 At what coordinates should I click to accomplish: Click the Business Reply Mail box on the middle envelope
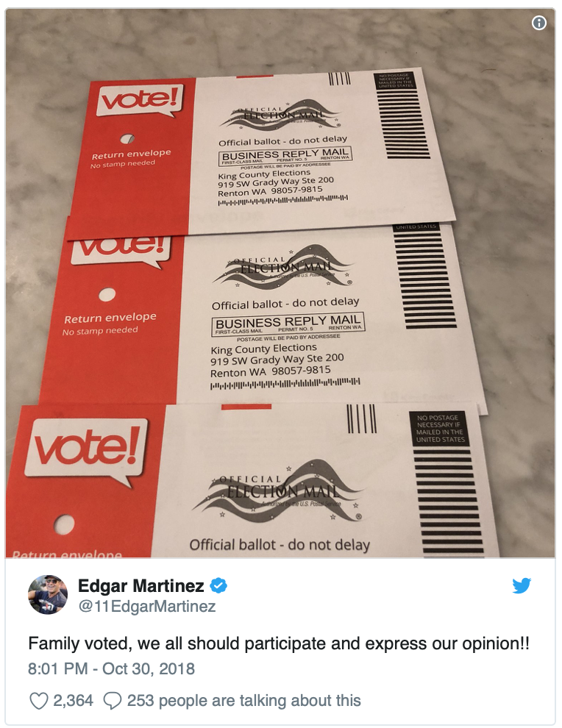coord(288,325)
